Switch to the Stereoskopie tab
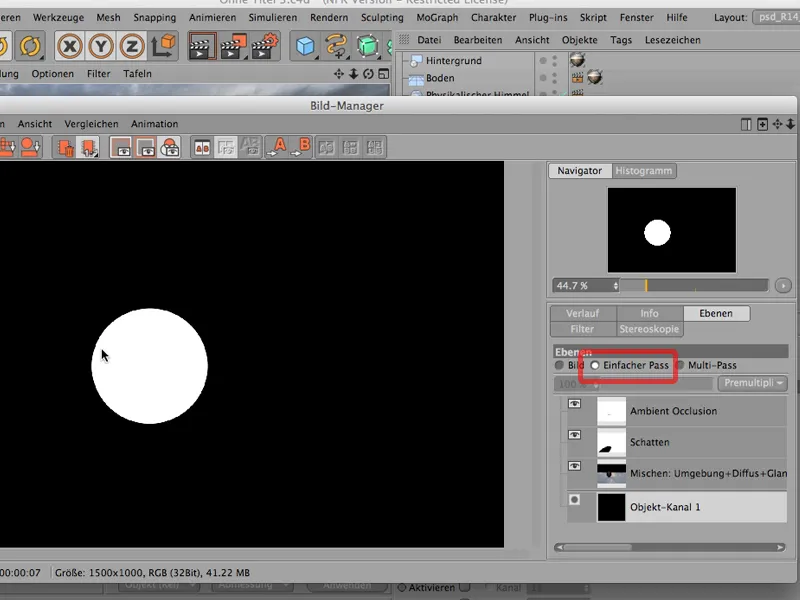 point(649,329)
